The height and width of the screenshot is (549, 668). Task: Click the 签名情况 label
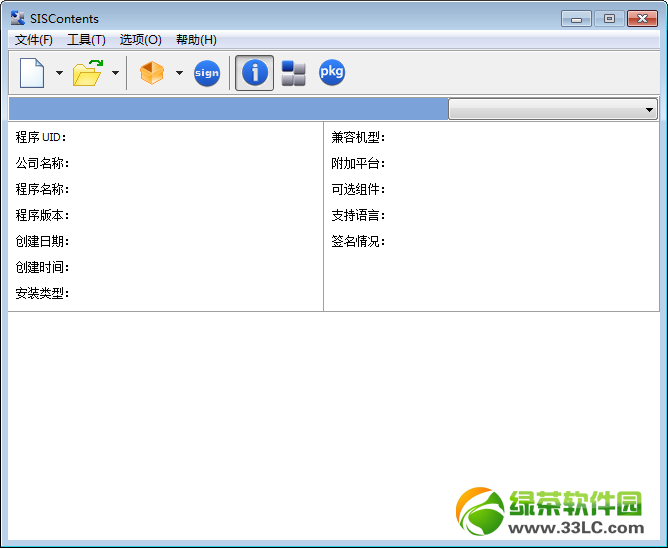pyautogui.click(x=358, y=241)
